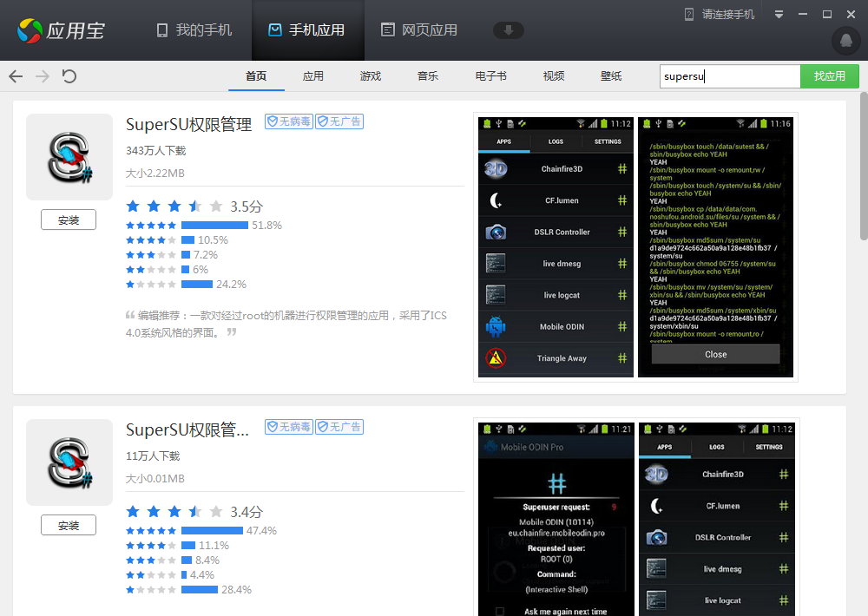Open the 网页应用 tab
Screen dimensions: 868x616
tap(419, 29)
